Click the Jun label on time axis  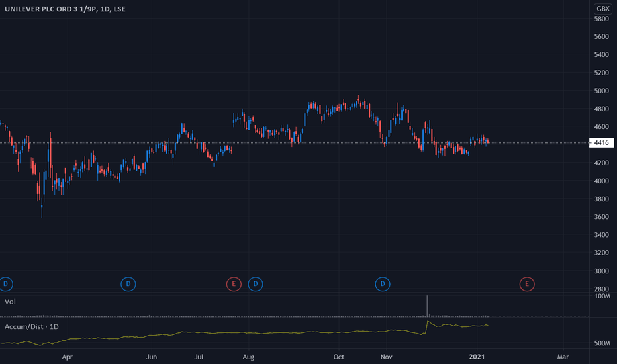tap(152, 357)
